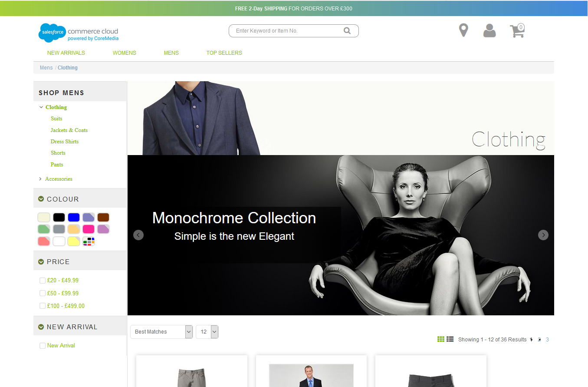Click inside the keyword search field
588x387 pixels.
point(286,30)
